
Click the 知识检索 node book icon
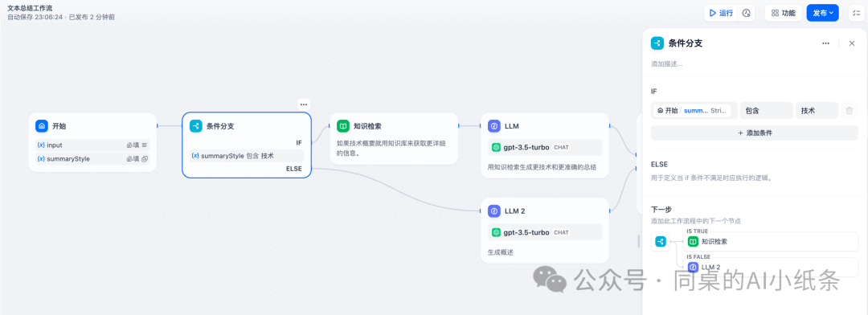coord(343,126)
